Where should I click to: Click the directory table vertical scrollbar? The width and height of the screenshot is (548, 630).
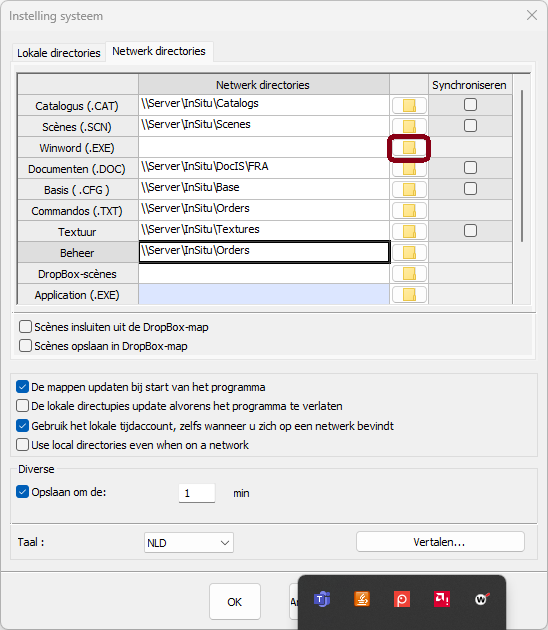tap(522, 166)
